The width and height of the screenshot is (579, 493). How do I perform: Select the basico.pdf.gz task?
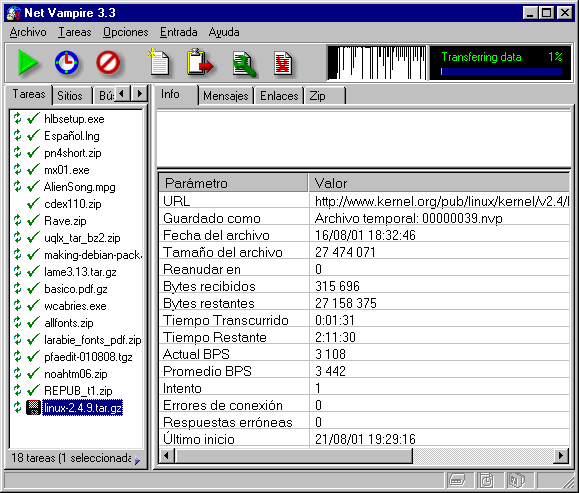[76, 288]
